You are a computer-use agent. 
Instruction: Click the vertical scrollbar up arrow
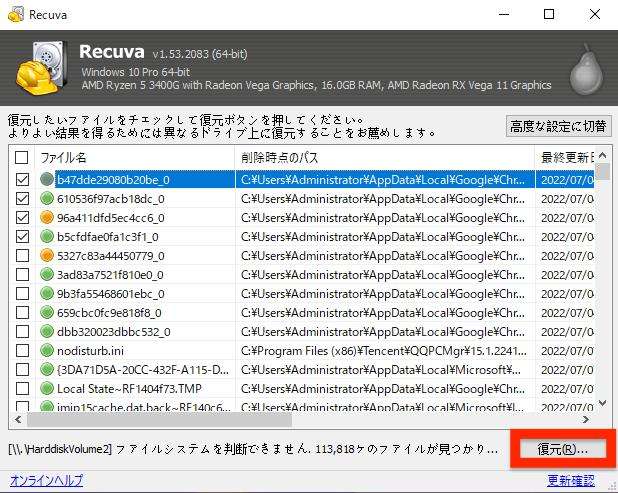tap(602, 155)
